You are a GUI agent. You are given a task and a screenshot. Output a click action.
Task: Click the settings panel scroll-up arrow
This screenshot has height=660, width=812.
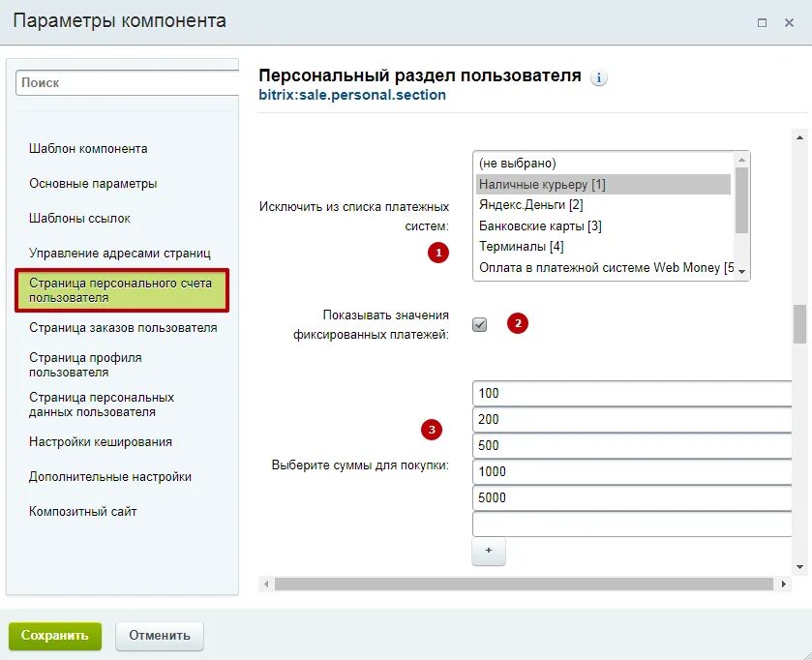click(799, 137)
